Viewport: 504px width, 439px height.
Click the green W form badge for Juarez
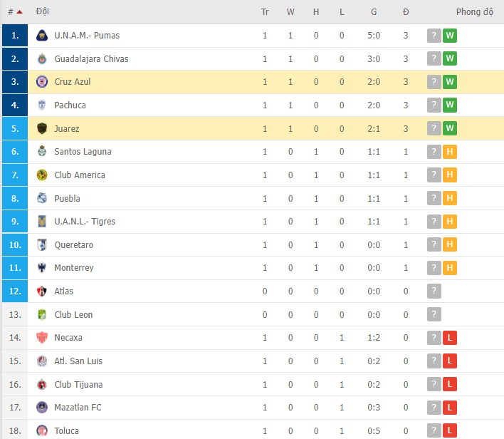coord(449,128)
